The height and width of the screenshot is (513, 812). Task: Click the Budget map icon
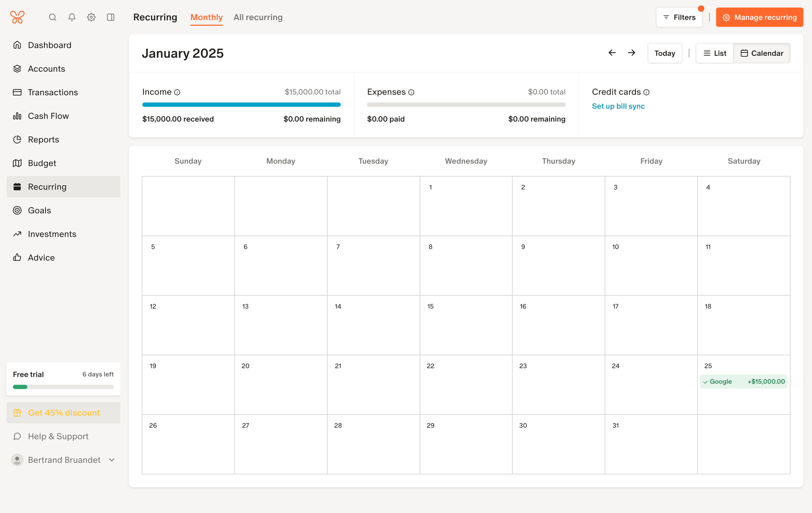coord(17,163)
